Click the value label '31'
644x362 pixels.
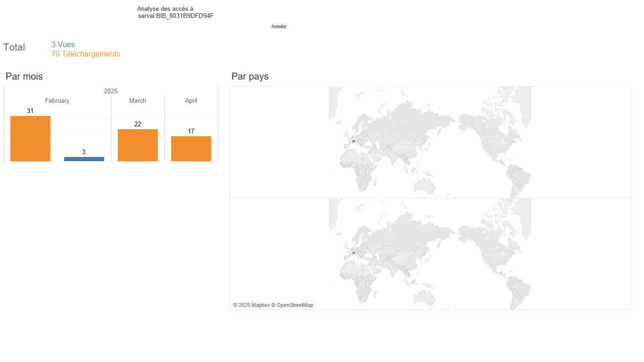coord(30,111)
